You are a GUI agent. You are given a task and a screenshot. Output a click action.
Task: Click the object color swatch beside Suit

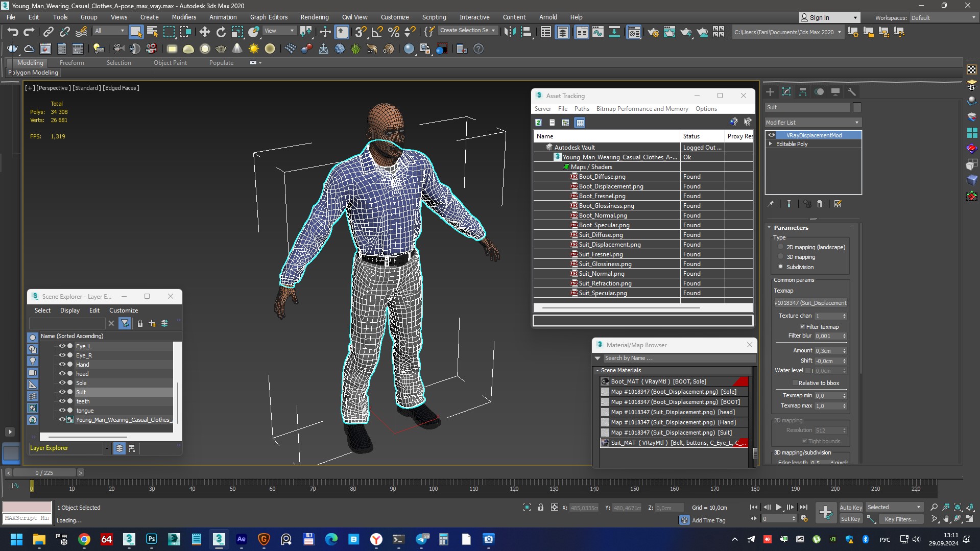tap(857, 107)
